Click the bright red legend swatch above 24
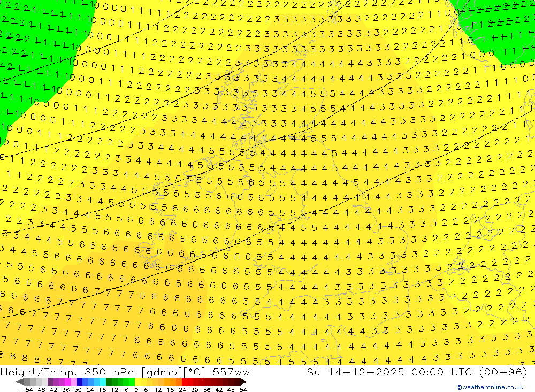Image resolution: width=535 pixels, height=392 pixels. 185,382
